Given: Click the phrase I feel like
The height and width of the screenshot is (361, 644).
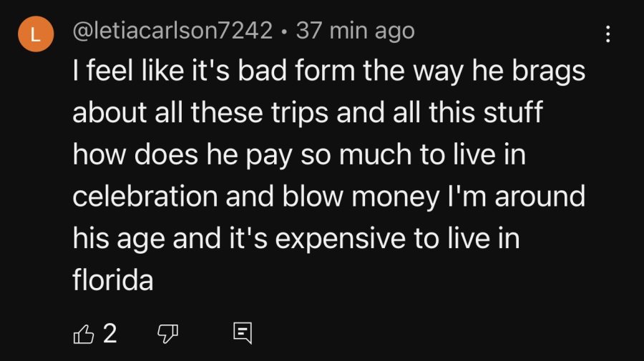Looking at the screenshot, I should pyautogui.click(x=128, y=70).
